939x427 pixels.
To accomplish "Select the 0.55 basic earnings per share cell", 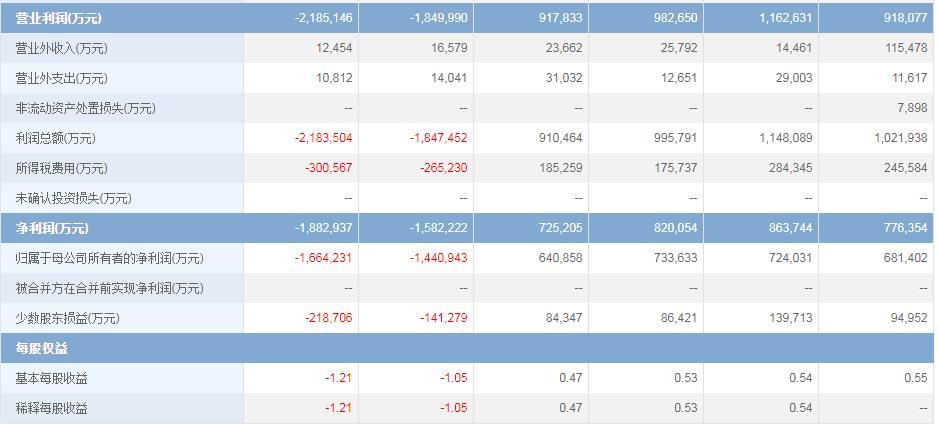I will click(x=916, y=378).
